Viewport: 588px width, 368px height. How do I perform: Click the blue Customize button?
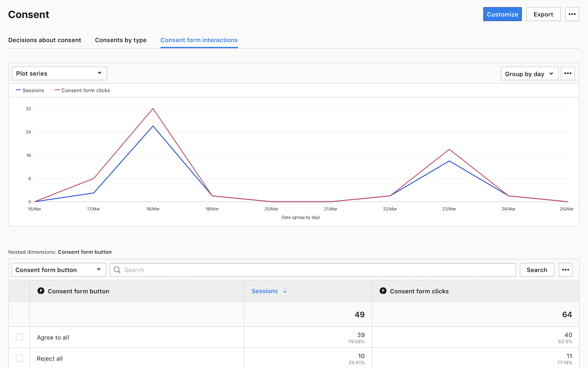pyautogui.click(x=502, y=14)
